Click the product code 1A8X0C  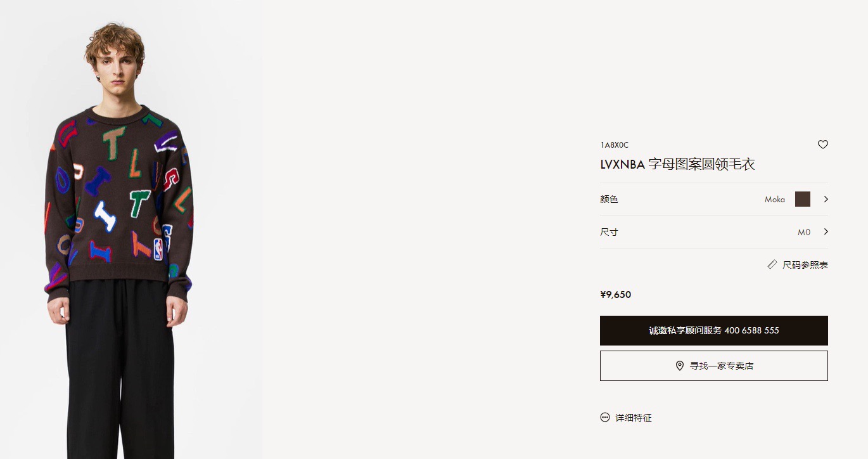[x=614, y=145]
